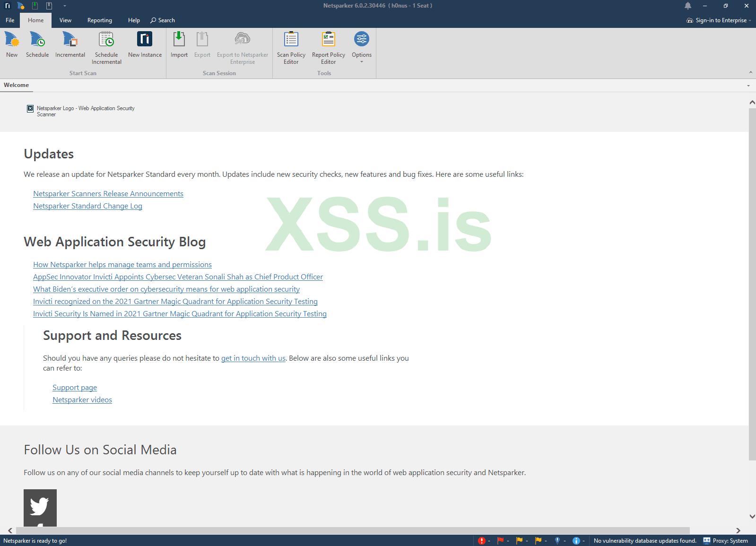This screenshot has width=756, height=546.
Task: Click the vertical scrollbar thumb
Action: [752, 284]
